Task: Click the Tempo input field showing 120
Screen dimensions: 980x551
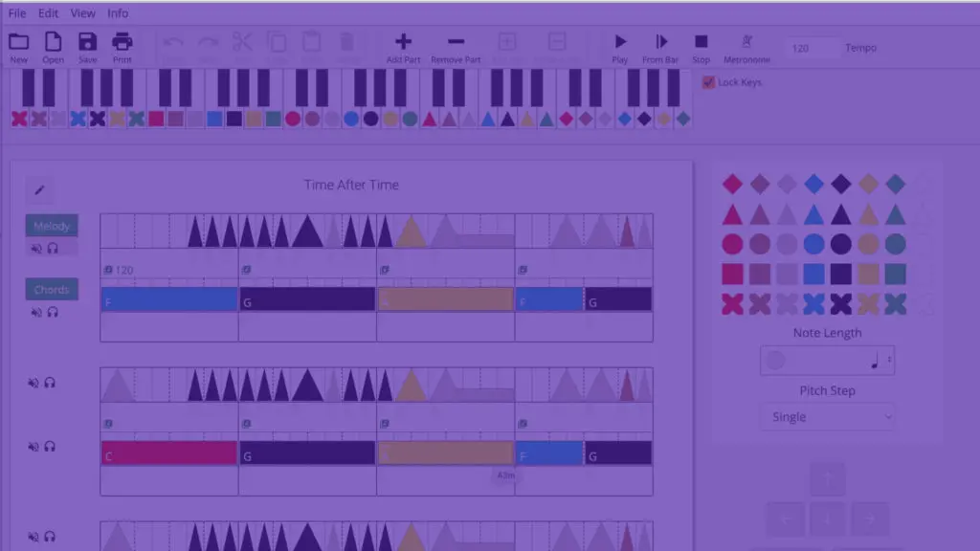Action: coord(812,48)
